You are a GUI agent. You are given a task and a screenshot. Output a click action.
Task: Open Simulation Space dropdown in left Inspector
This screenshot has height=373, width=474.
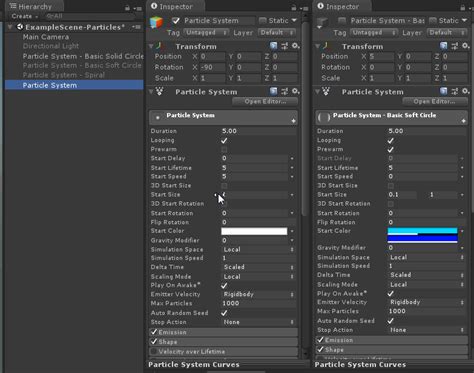click(258, 249)
